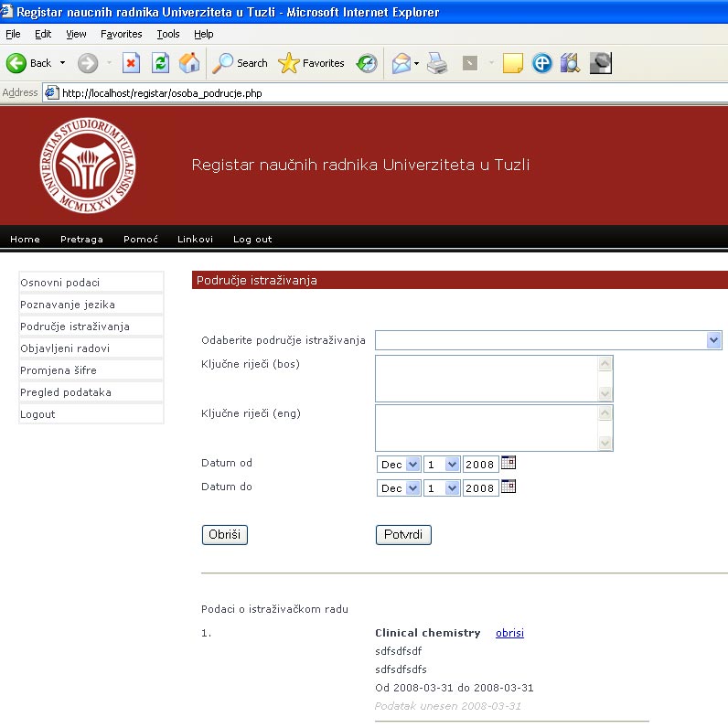Click the Refresh page icon
Screen dimensions: 728x728
pyautogui.click(x=160, y=63)
